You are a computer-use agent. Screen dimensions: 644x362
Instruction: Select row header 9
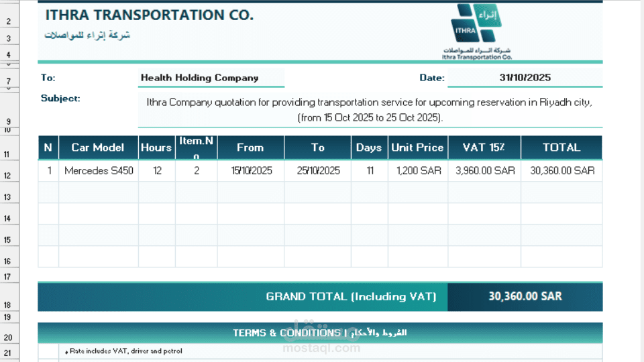tap(9, 109)
